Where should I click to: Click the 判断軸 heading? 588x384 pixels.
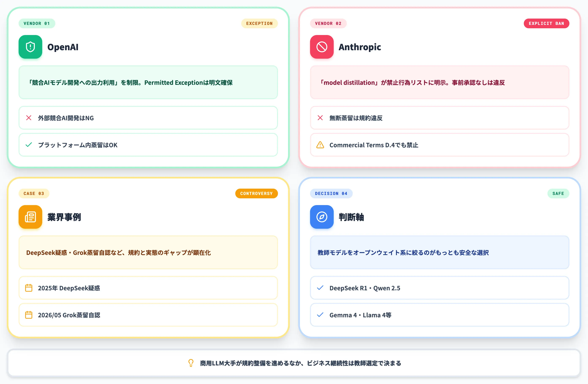pyautogui.click(x=351, y=217)
